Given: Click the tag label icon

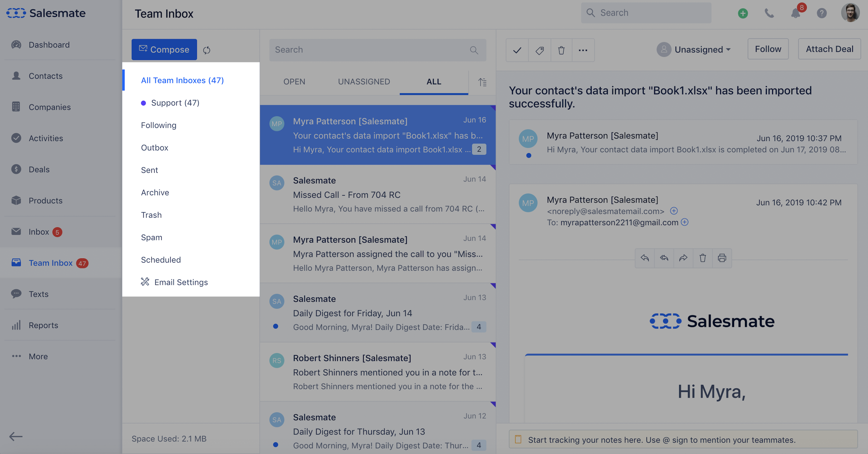Looking at the screenshot, I should pos(540,50).
